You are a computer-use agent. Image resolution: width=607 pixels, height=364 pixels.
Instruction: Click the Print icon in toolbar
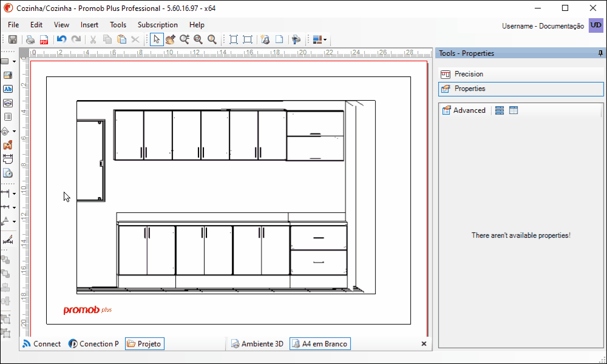click(x=30, y=39)
